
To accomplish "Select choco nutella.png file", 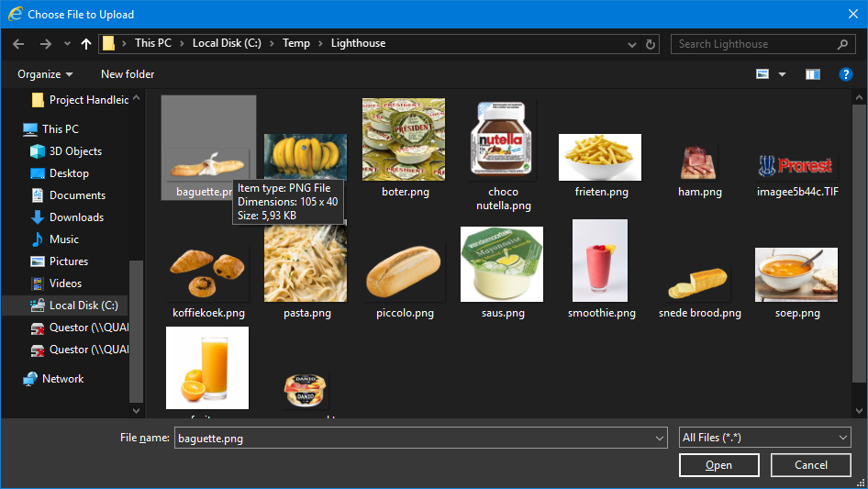I will click(x=503, y=155).
